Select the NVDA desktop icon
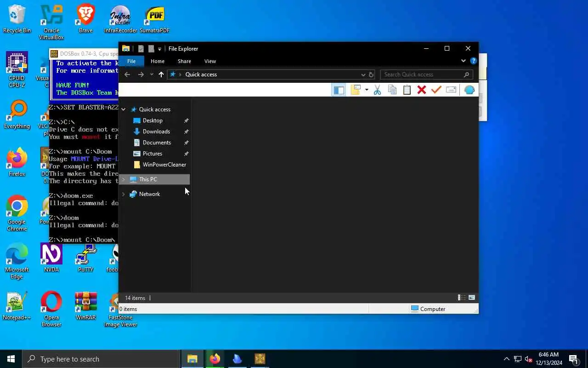The width and height of the screenshot is (588, 368). 51,259
